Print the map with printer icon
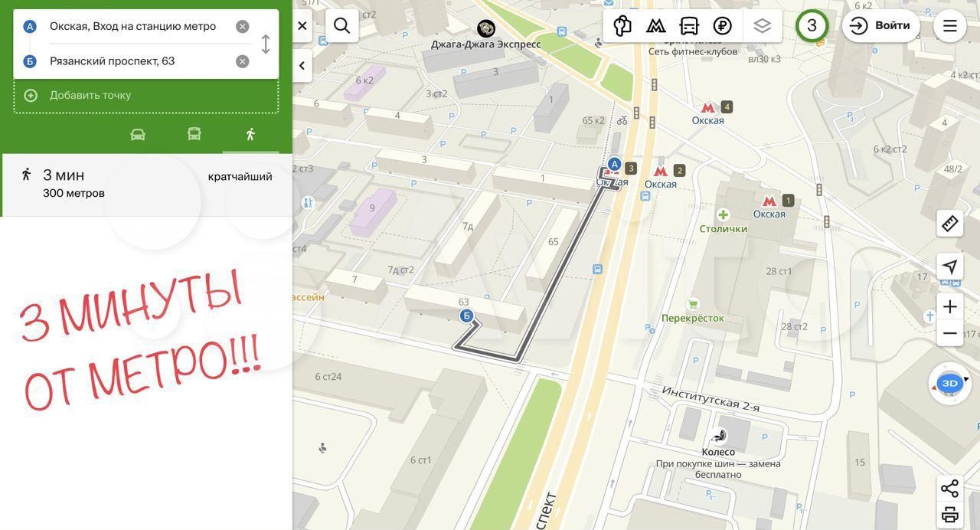Image resolution: width=980 pixels, height=530 pixels. tap(949, 514)
